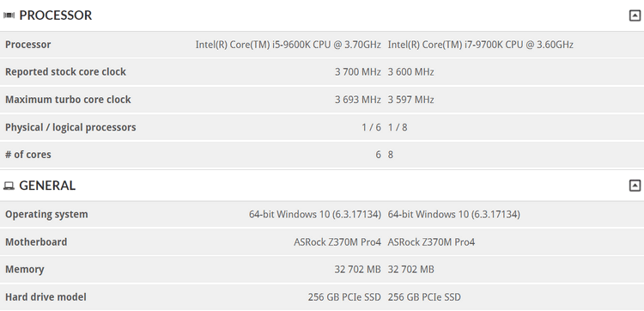
Task: Select the Operating system row label
Action: [46, 215]
